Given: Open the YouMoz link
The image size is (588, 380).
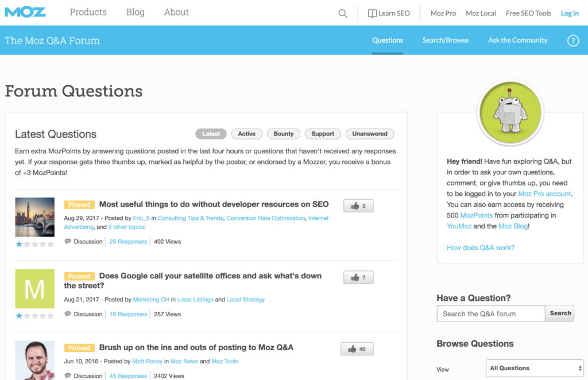Looking at the screenshot, I should pyautogui.click(x=459, y=226).
